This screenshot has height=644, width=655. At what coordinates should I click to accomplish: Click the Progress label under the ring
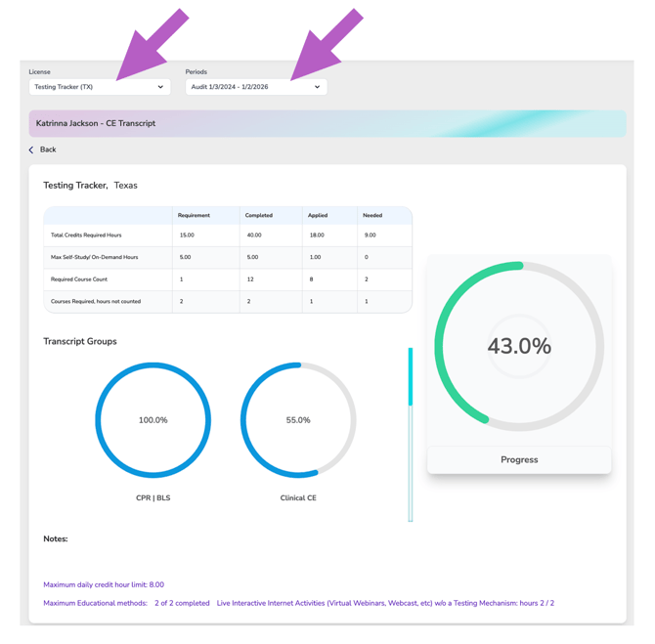519,459
